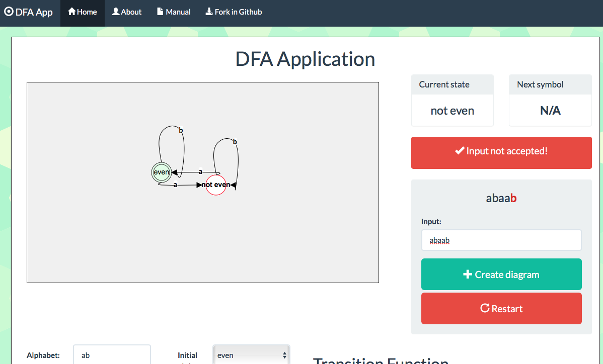Click the Manual document icon

160,12
